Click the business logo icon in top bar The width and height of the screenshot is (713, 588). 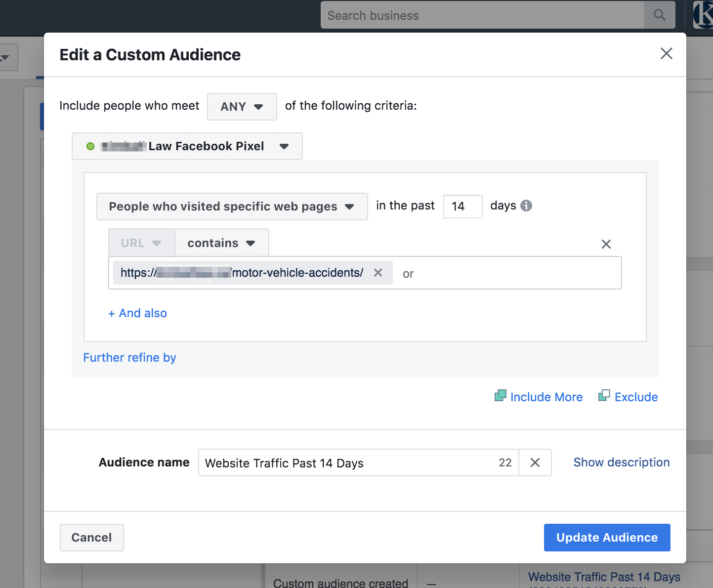(703, 15)
